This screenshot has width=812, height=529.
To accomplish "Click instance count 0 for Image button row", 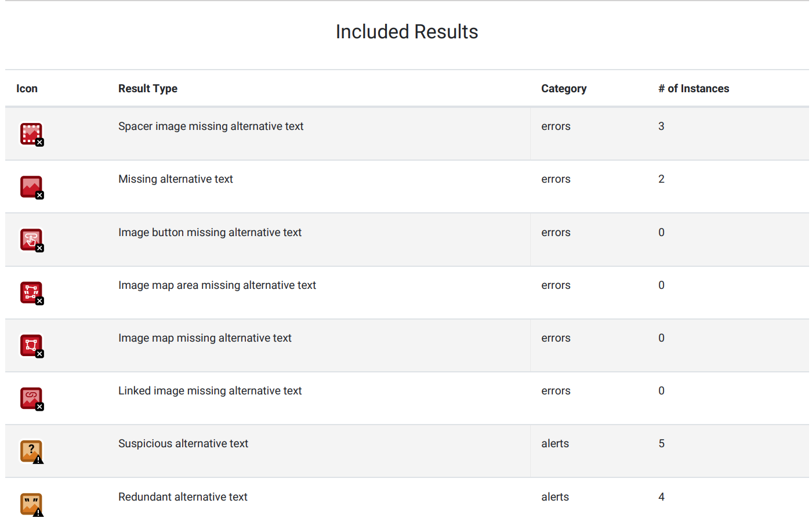I will (661, 233).
